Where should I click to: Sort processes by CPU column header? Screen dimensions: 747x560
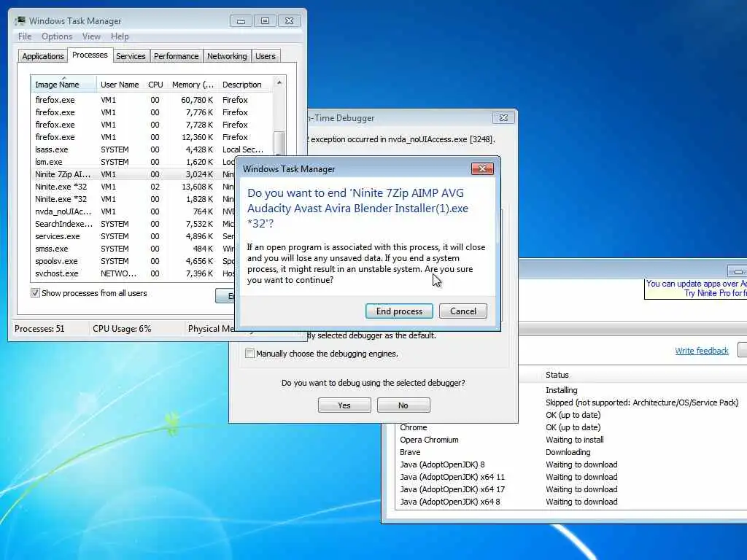(x=156, y=85)
